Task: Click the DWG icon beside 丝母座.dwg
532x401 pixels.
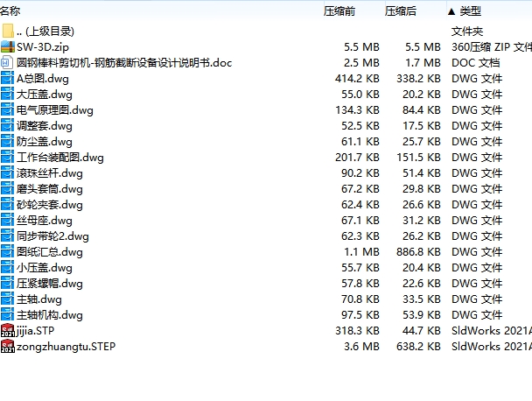Action: [8, 220]
